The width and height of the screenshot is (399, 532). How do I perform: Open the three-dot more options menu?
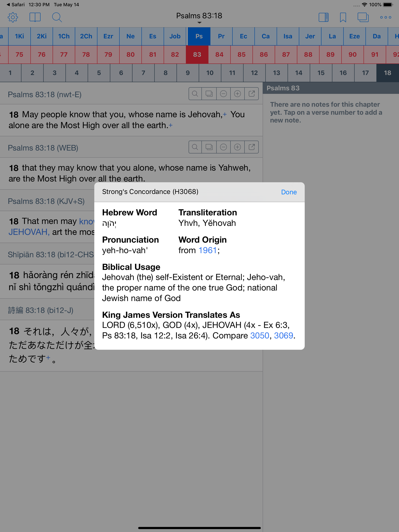pos(386,17)
